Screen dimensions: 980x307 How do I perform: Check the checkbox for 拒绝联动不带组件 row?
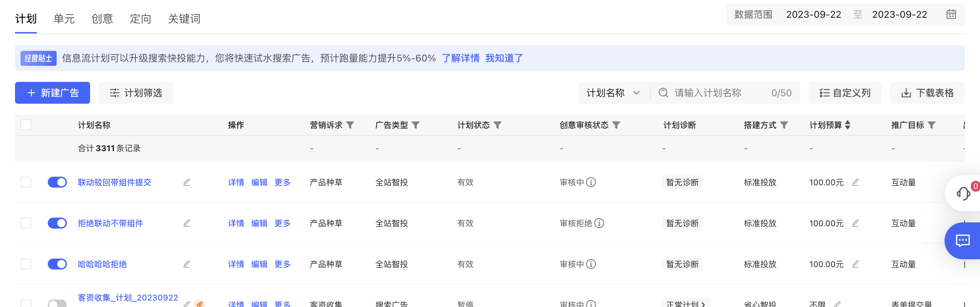(26, 223)
